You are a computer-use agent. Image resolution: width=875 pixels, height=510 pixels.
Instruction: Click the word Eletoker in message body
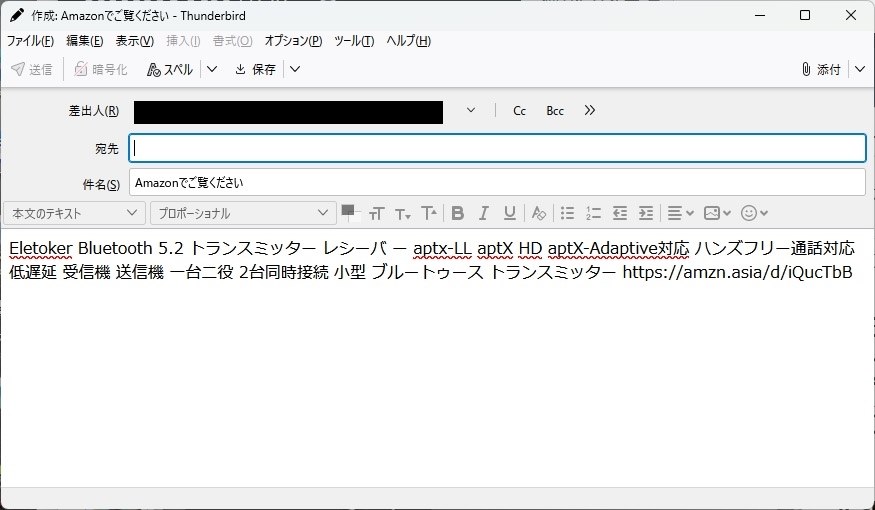coord(41,248)
